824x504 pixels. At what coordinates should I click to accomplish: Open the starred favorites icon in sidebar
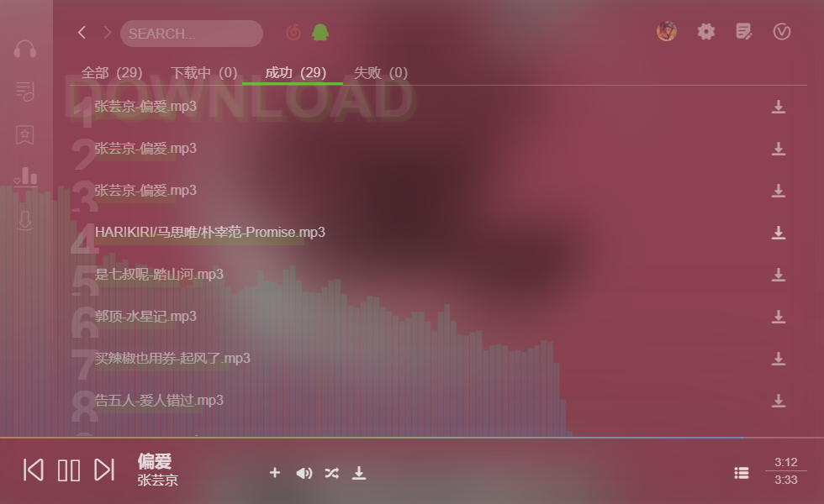tap(24, 135)
